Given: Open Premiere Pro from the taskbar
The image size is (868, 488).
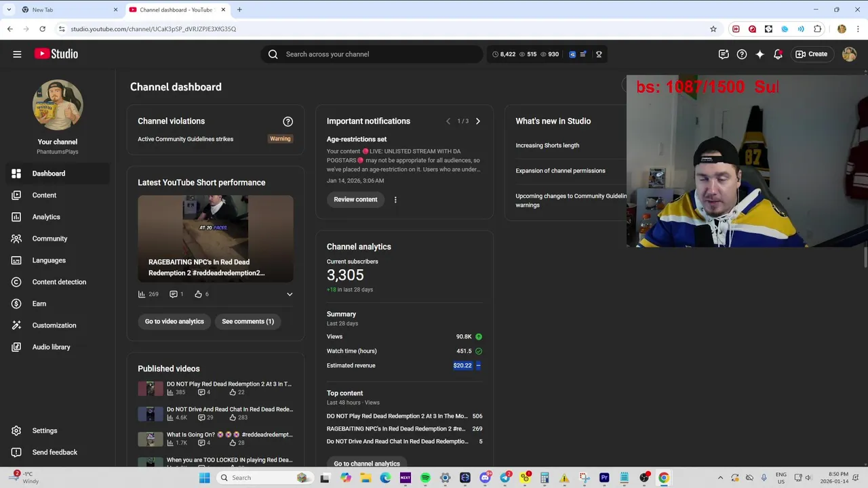Looking at the screenshot, I should point(604,478).
